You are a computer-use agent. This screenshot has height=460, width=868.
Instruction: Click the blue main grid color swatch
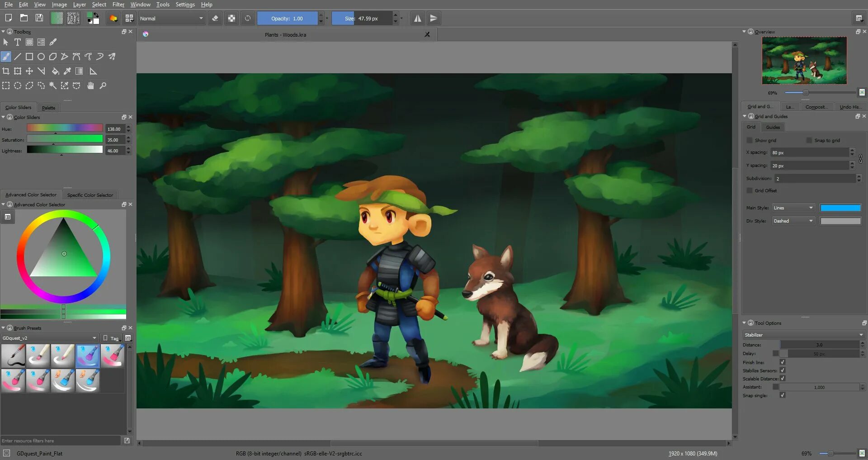840,208
